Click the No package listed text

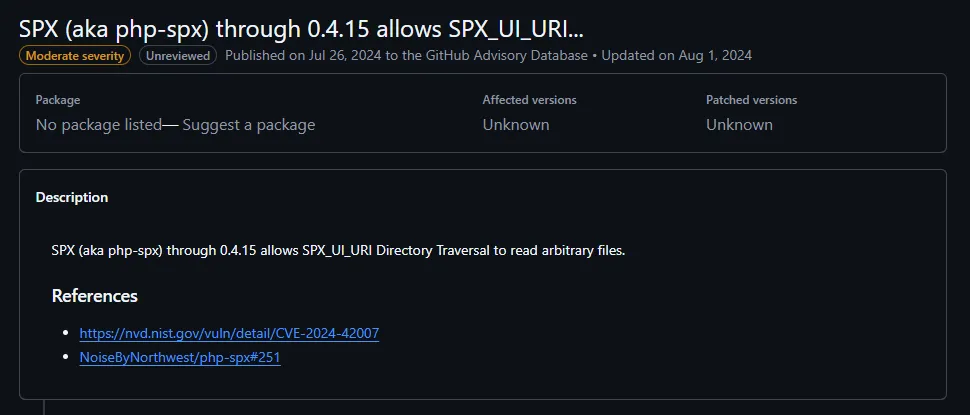click(98, 125)
